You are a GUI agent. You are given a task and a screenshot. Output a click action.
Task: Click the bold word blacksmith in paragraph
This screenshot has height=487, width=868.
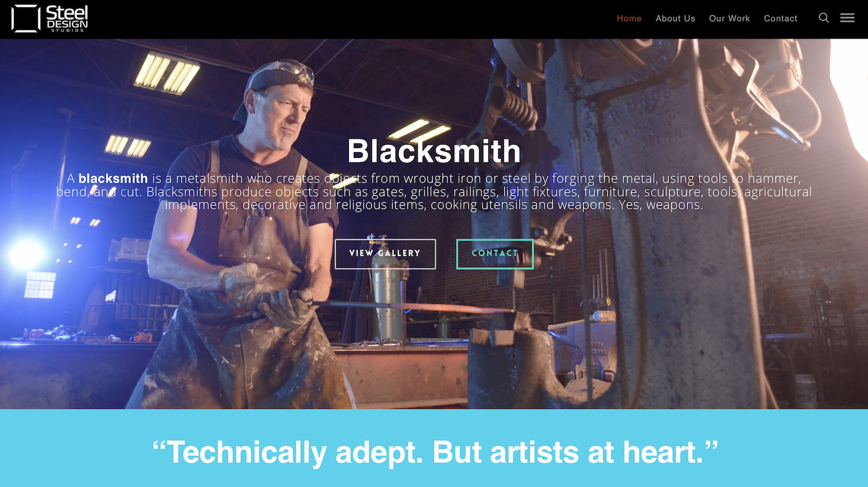click(113, 179)
